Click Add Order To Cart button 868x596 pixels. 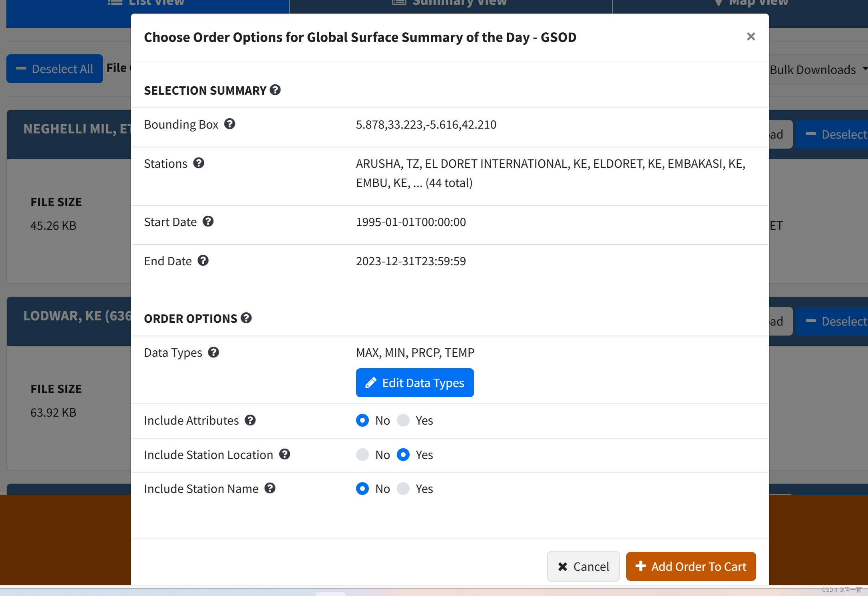pyautogui.click(x=691, y=566)
